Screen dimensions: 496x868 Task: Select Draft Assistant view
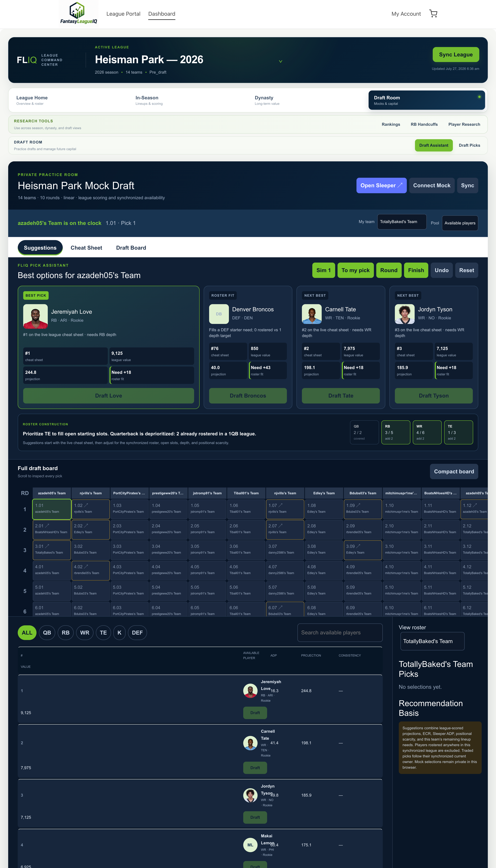[434, 145]
